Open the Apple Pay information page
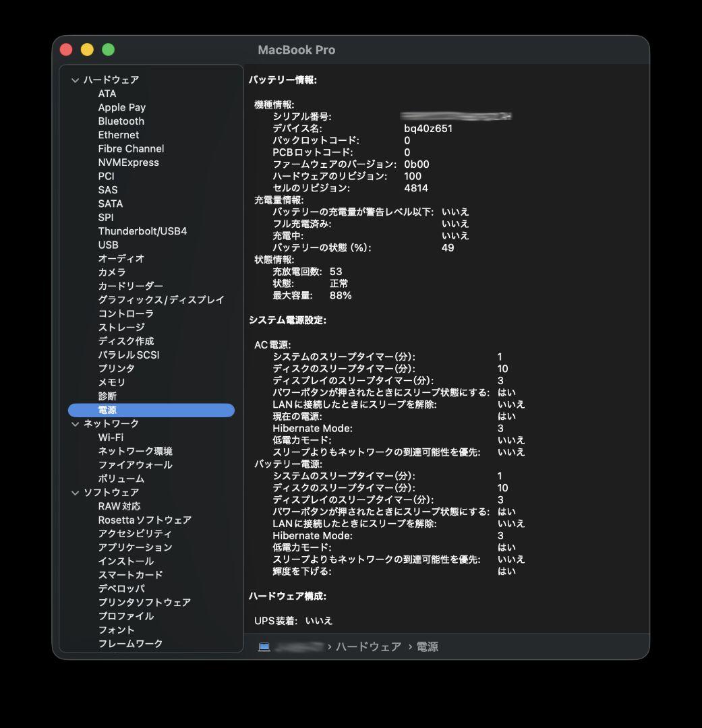702x728 pixels. pyautogui.click(x=121, y=107)
